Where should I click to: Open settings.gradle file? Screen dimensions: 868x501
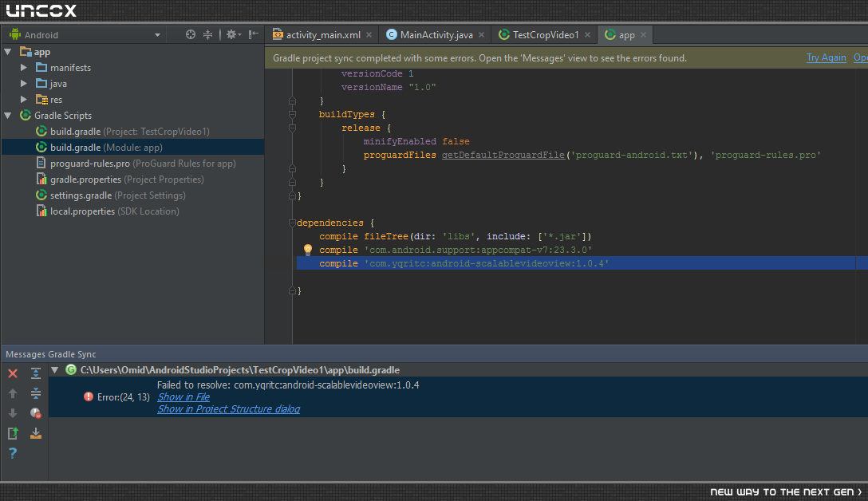(x=133, y=195)
